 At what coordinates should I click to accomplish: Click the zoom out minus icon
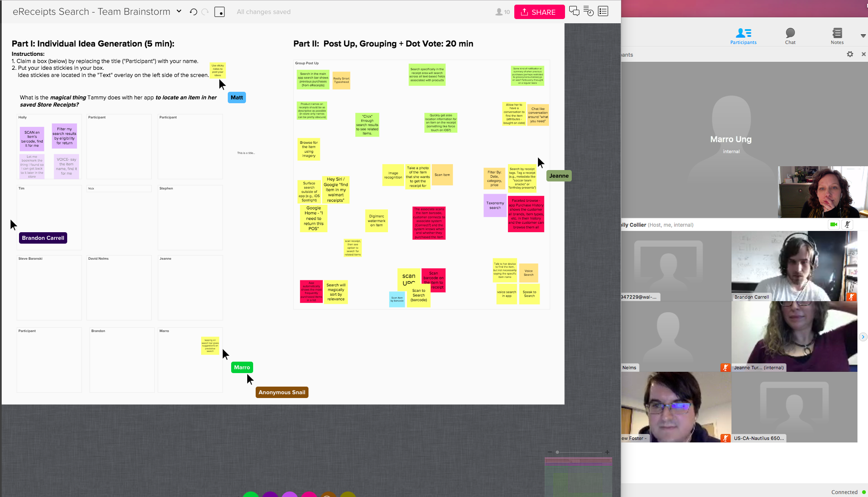[550, 452]
